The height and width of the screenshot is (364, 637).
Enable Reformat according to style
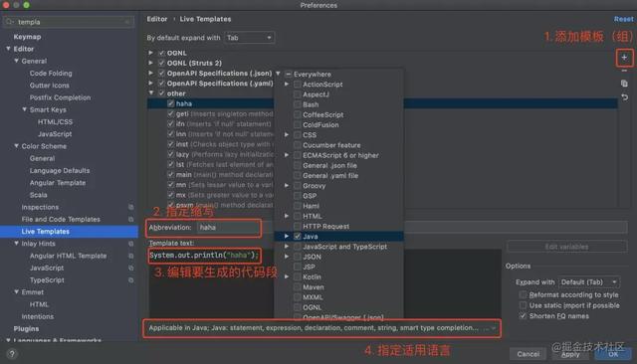click(523, 294)
